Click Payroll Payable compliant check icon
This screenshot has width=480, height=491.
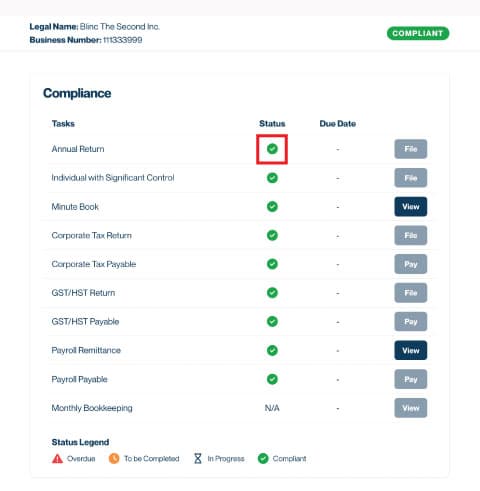pos(272,379)
